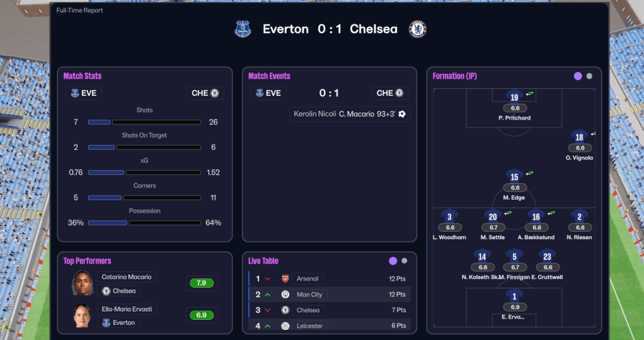
Task: Switch Formation panel to the grey dot page
Action: click(589, 76)
